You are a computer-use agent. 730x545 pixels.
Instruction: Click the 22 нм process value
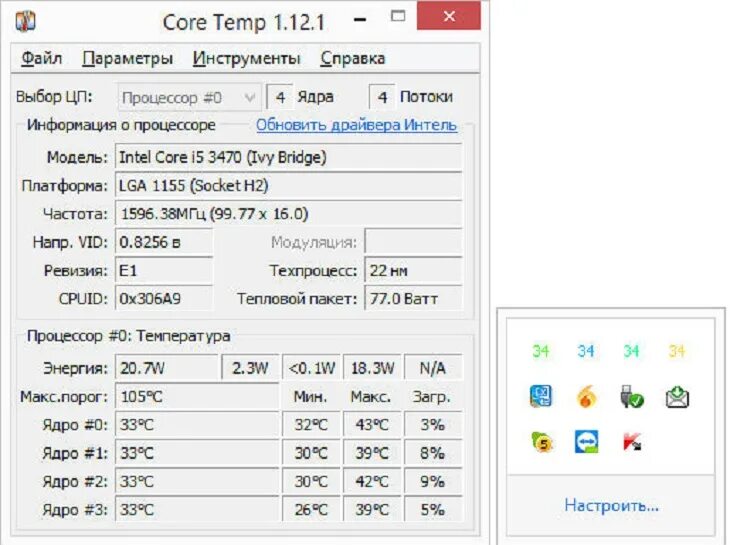click(x=413, y=270)
